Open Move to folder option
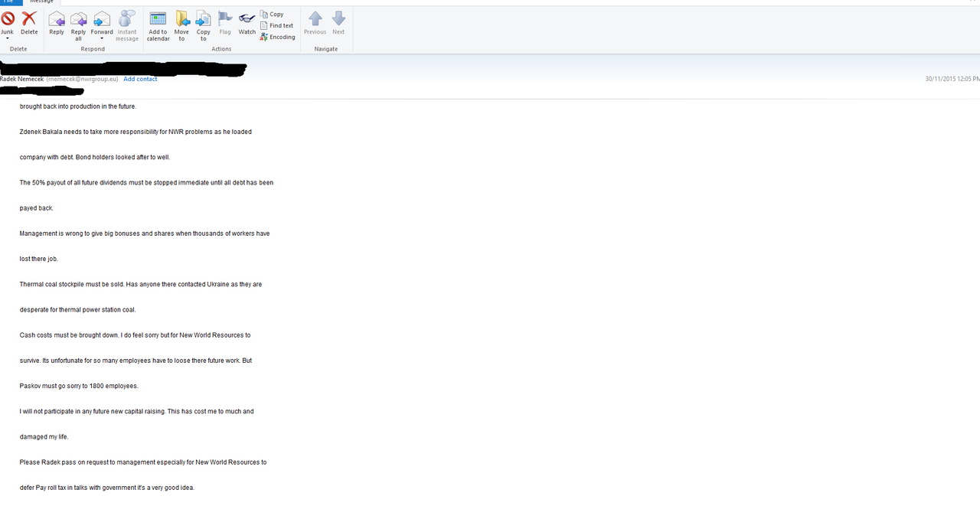 click(181, 26)
